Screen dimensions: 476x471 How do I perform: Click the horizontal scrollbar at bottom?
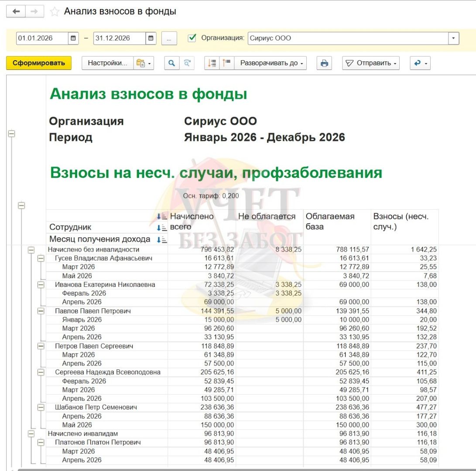tap(247, 470)
